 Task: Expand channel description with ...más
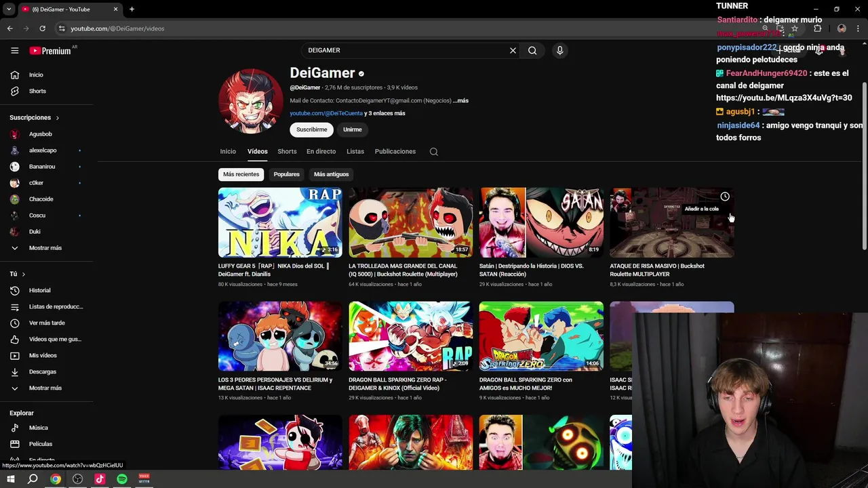461,100
